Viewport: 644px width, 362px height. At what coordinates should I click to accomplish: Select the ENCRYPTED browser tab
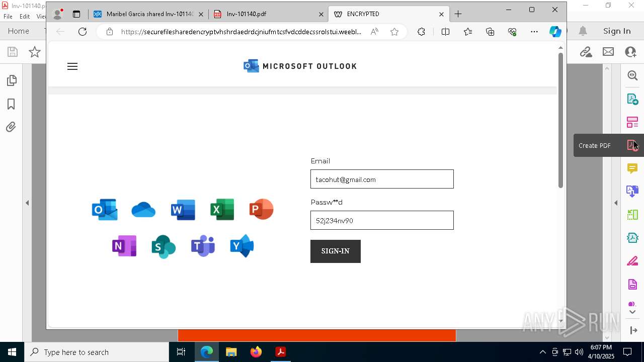click(388, 14)
